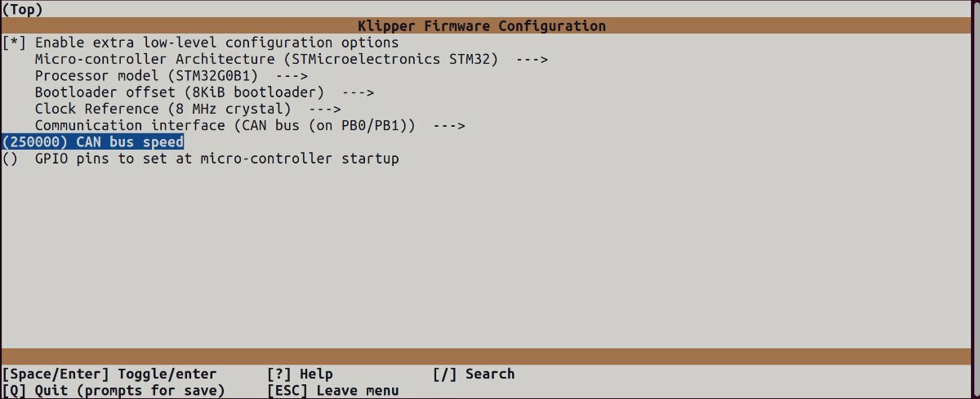Select the highlighted CAN bus speed row
The image size is (980, 399).
(x=93, y=142)
